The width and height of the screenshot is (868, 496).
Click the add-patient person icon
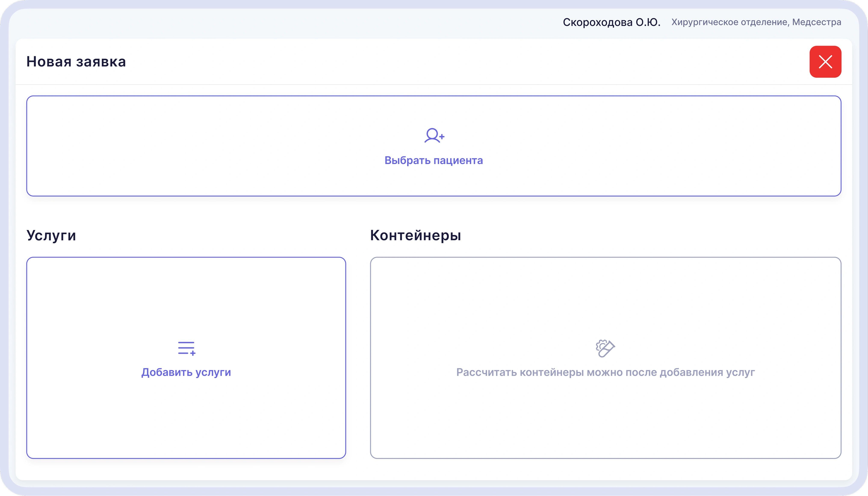434,136
